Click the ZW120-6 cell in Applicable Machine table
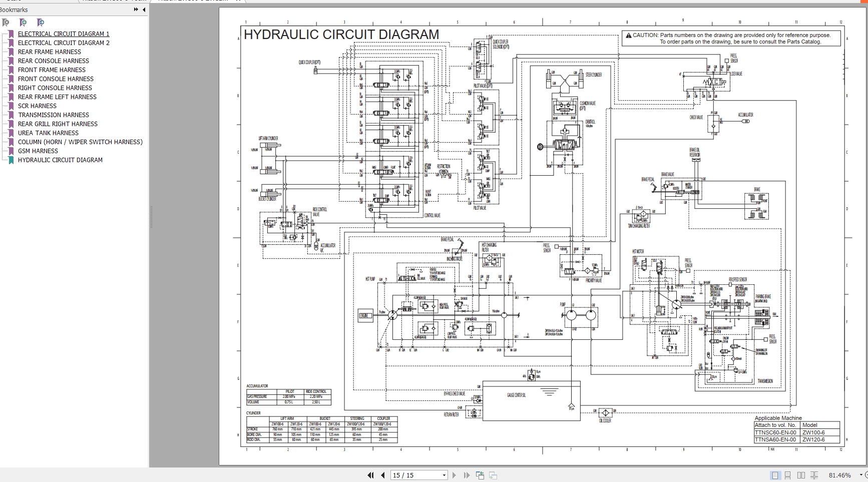The image size is (868, 482). tap(820, 439)
